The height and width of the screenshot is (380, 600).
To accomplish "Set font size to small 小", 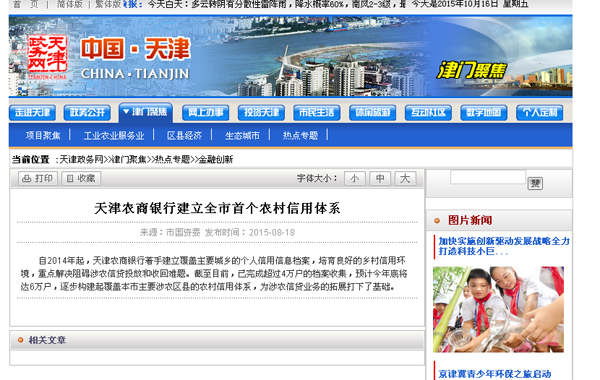I will [355, 178].
